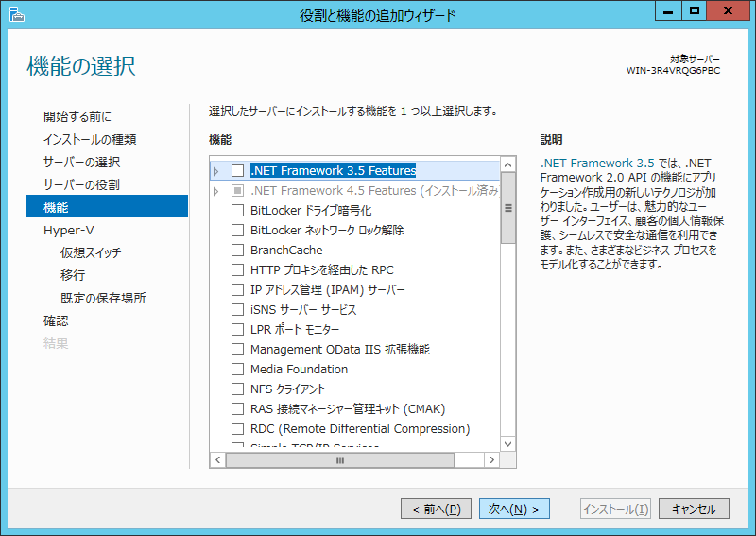Image resolution: width=756 pixels, height=536 pixels.
Task: Enable RDC (Remote Differential Compression) checkbox
Action: [237, 428]
